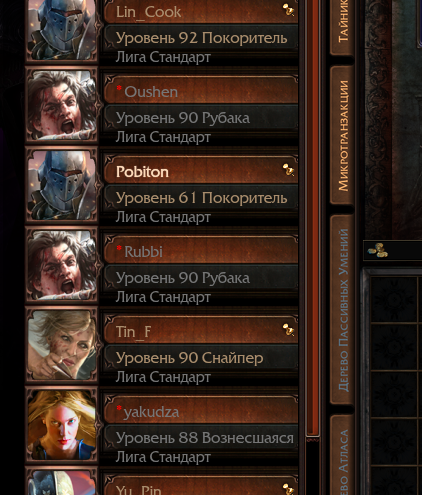Click the pin icon on Lin_Cook row
Screen dimensions: 422x495
tap(288, 10)
